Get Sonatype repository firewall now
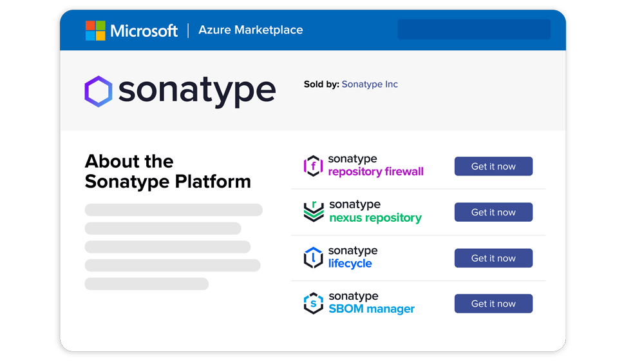 (493, 166)
